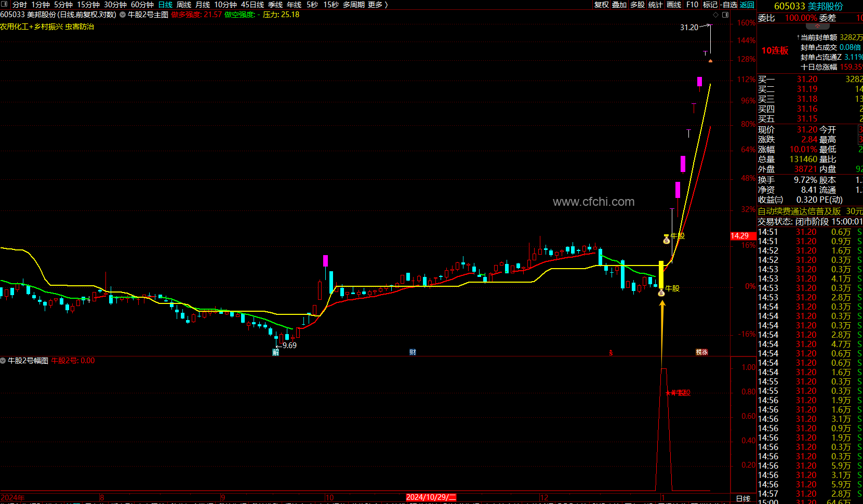The width and height of the screenshot is (863, 504).
Task: Open the F10 company info page
Action: (692, 5)
